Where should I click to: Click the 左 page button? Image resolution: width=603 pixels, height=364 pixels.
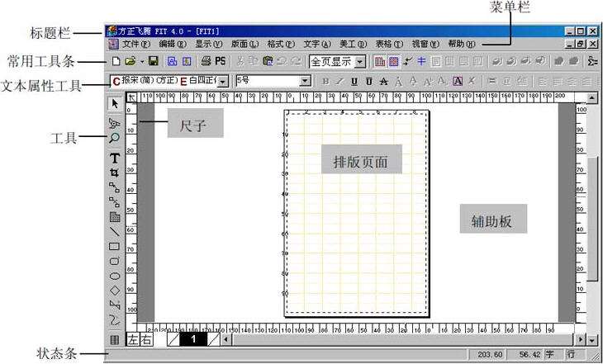[133, 340]
